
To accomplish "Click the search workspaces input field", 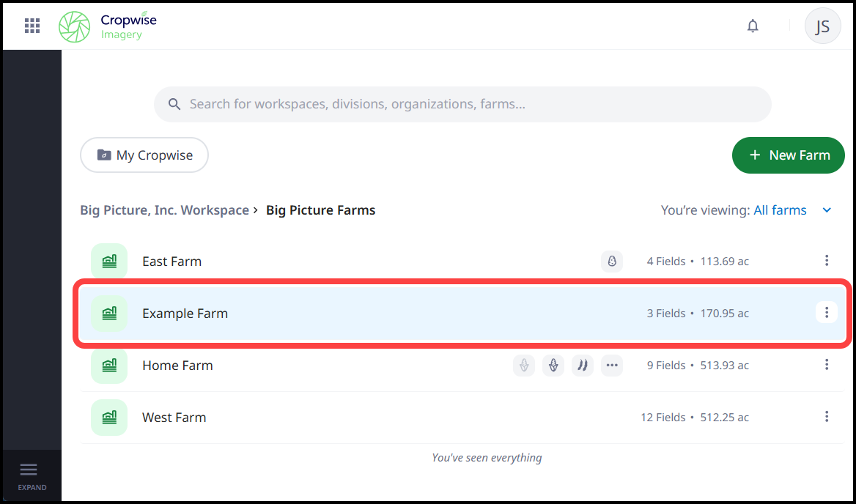I will coord(462,104).
